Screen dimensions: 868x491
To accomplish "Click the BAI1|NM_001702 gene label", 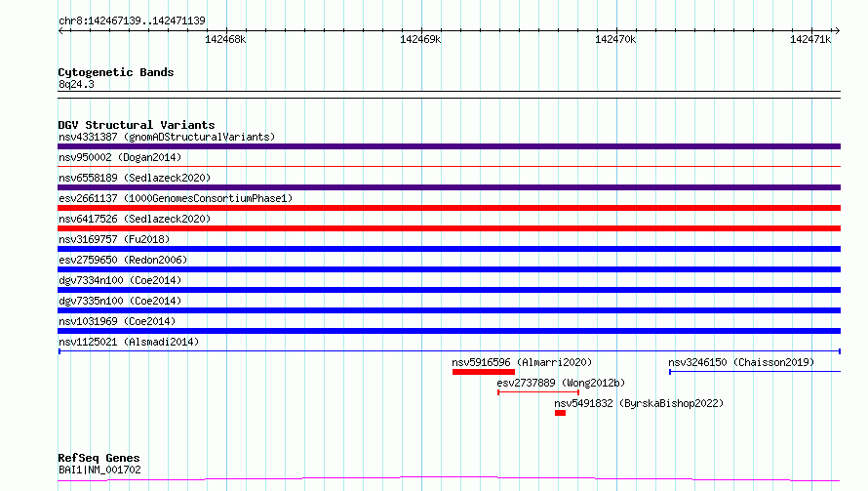I will coord(99,470).
